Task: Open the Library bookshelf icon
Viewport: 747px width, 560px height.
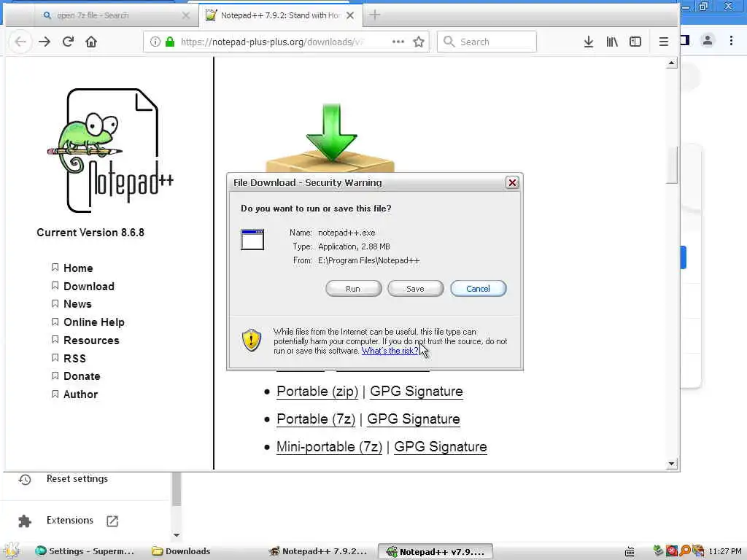Action: 612,42
